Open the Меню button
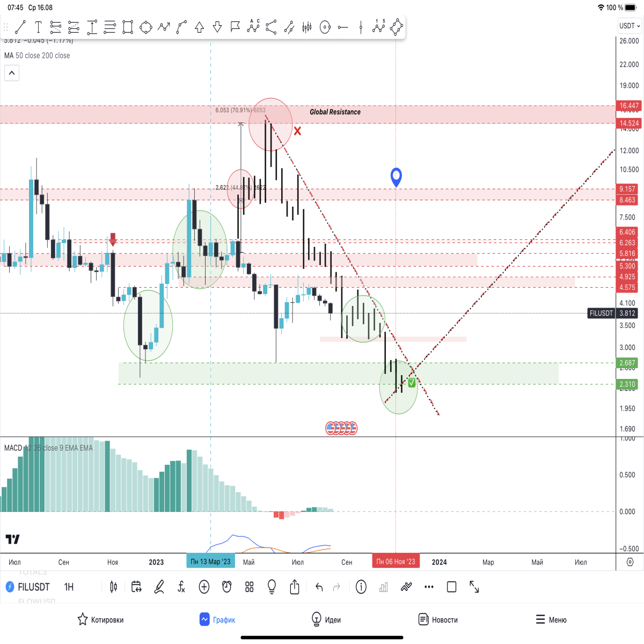Screen dimensions: 644x644 (x=551, y=619)
